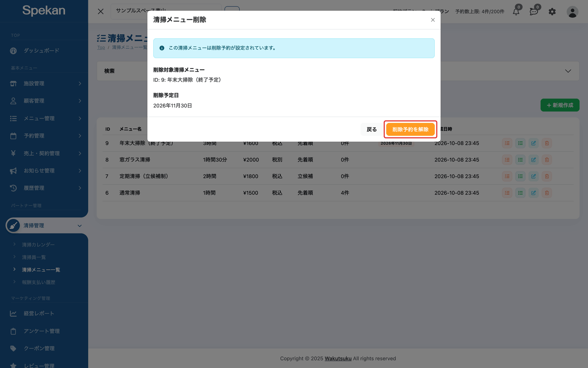Screen dimensions: 588x368
Task: Go to 清掃員一覧 submenu item
Action: (x=34, y=257)
